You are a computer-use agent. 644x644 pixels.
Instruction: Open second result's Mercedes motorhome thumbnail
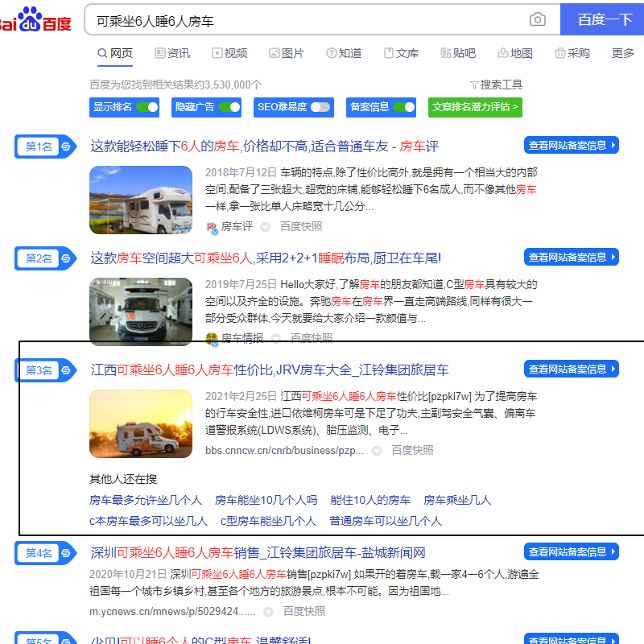(x=141, y=312)
